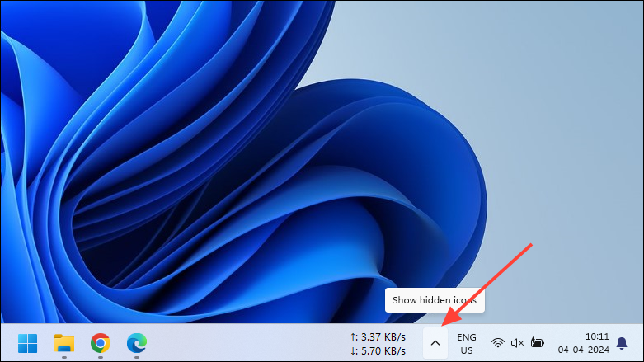Launch Google Chrome from the taskbar
The height and width of the screenshot is (362, 644).
point(101,343)
